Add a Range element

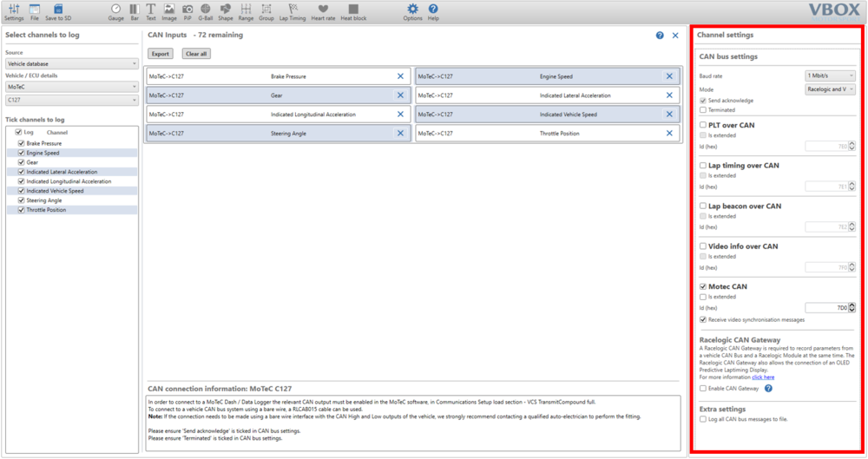point(246,11)
